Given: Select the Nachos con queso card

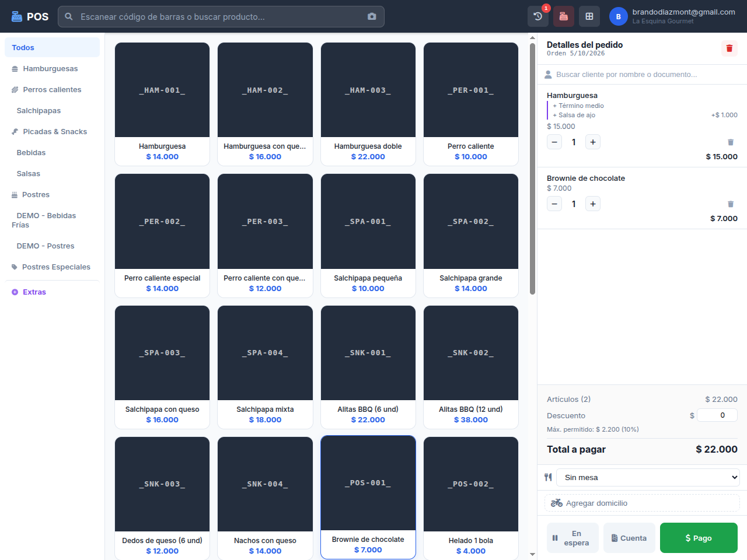Looking at the screenshot, I should [x=265, y=498].
